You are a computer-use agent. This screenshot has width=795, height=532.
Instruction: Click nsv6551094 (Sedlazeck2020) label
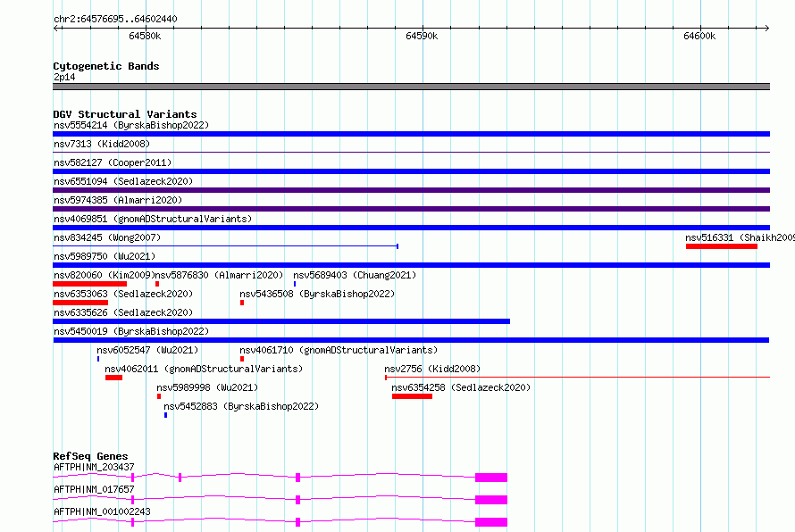point(123,181)
